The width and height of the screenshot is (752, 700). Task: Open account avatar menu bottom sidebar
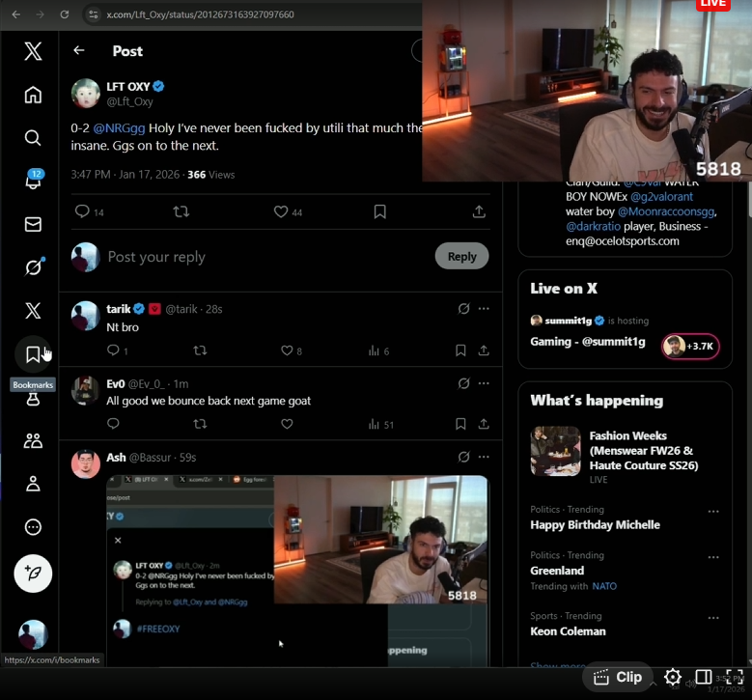33,633
